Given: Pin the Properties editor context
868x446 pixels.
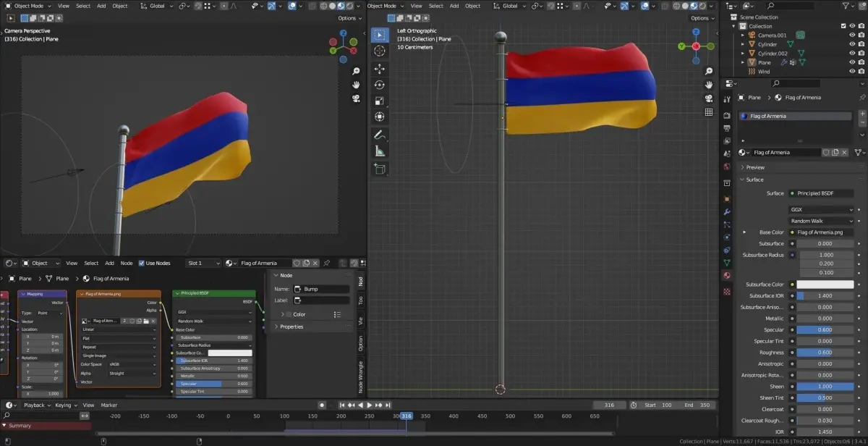Looking at the screenshot, I should click(x=861, y=97).
